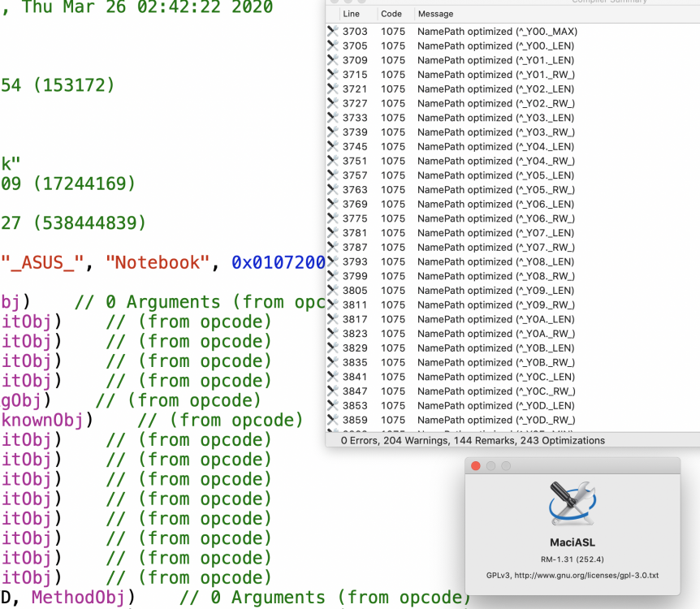Click the "_ASUS_" string in the editor
The height and width of the screenshot is (609, 700).
click(42, 262)
